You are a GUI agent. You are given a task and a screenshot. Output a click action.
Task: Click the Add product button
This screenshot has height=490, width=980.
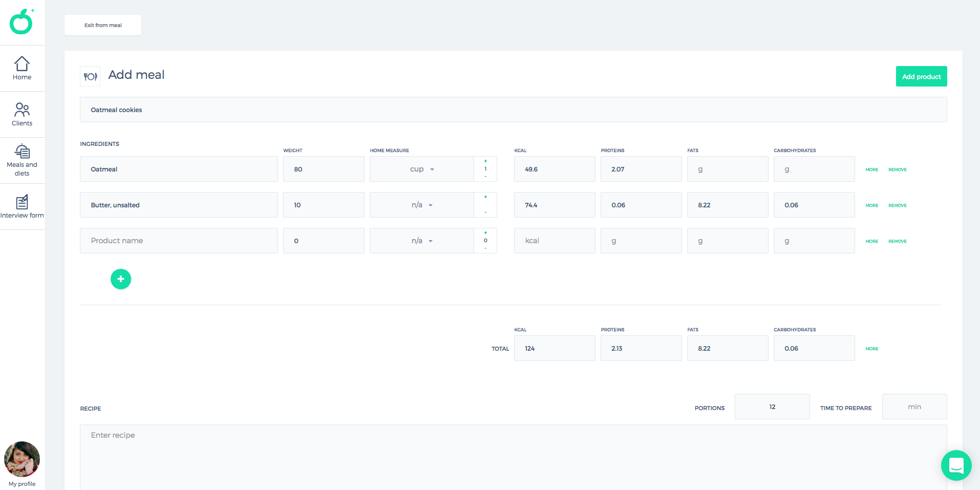[921, 76]
